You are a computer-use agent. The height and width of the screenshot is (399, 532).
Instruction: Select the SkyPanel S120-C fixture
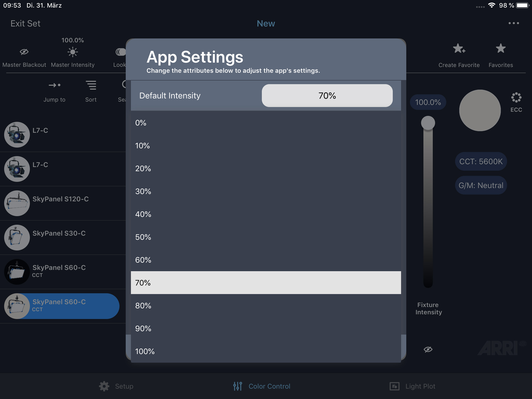click(60, 203)
